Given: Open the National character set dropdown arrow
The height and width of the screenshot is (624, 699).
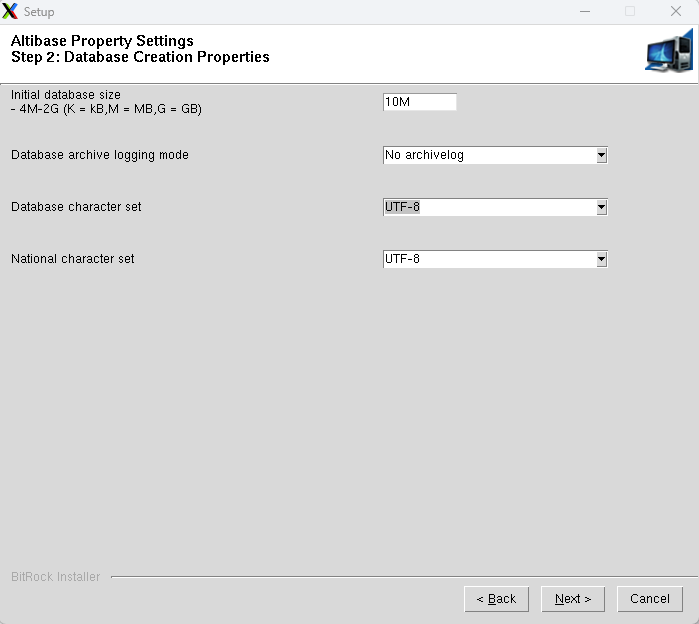Looking at the screenshot, I should tap(601, 259).
